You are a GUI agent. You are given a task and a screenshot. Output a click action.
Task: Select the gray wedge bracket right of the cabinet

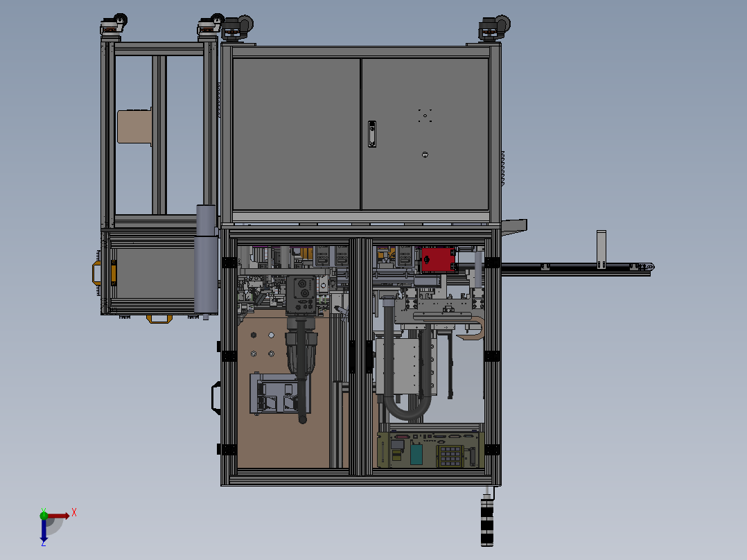514,227
